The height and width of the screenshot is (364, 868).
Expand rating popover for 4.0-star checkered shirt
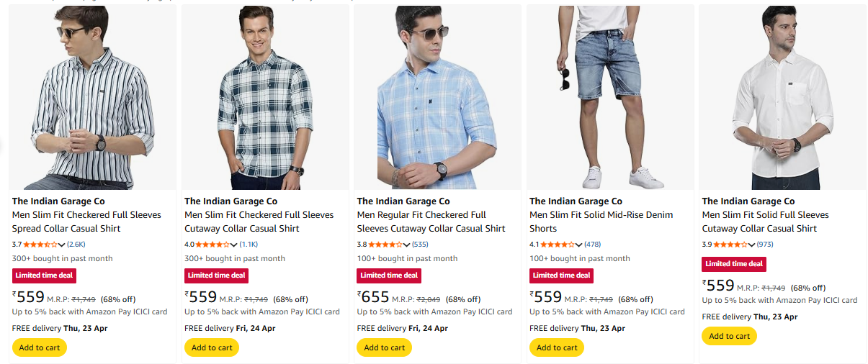click(234, 245)
